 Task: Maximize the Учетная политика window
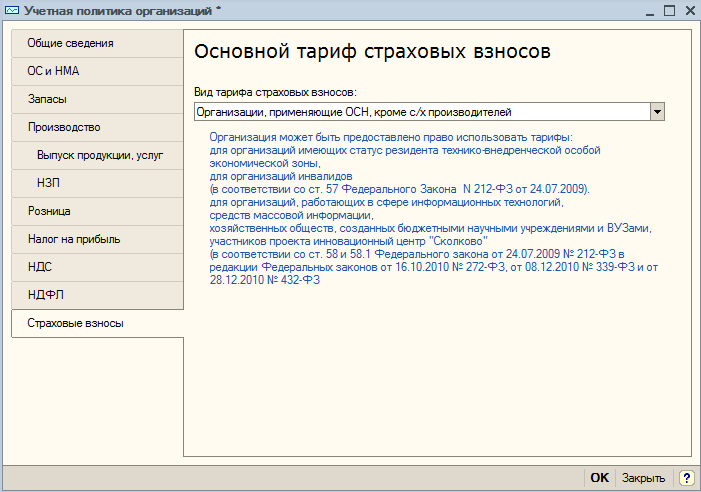click(669, 11)
